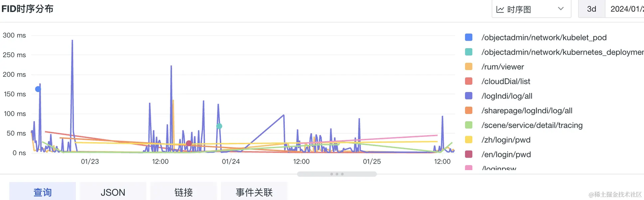Click the line chart icon in dropdown
Viewport: 644px width, 200px height.
click(500, 9)
